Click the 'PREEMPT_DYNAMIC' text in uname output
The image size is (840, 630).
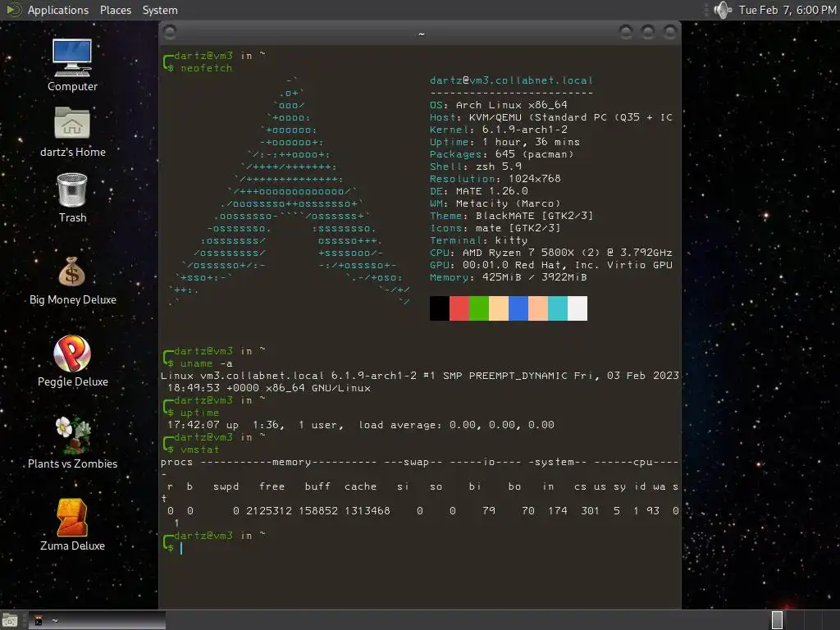[518, 376]
